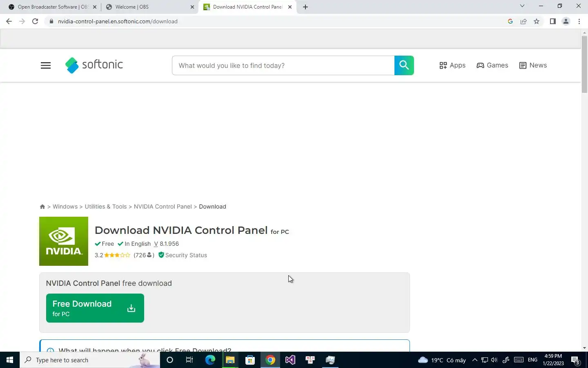Image resolution: width=588 pixels, height=368 pixels.
Task: Open Microsoft Edge from taskbar
Action: tap(210, 360)
